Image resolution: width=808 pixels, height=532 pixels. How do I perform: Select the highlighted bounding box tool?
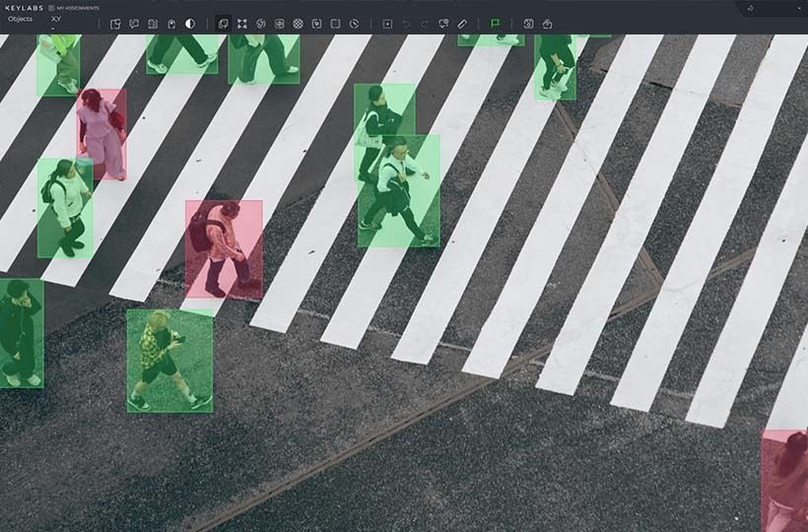coord(223,24)
